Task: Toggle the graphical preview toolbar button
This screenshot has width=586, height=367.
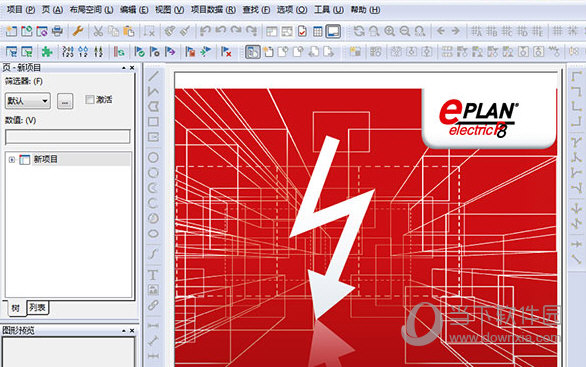Action: click(333, 31)
